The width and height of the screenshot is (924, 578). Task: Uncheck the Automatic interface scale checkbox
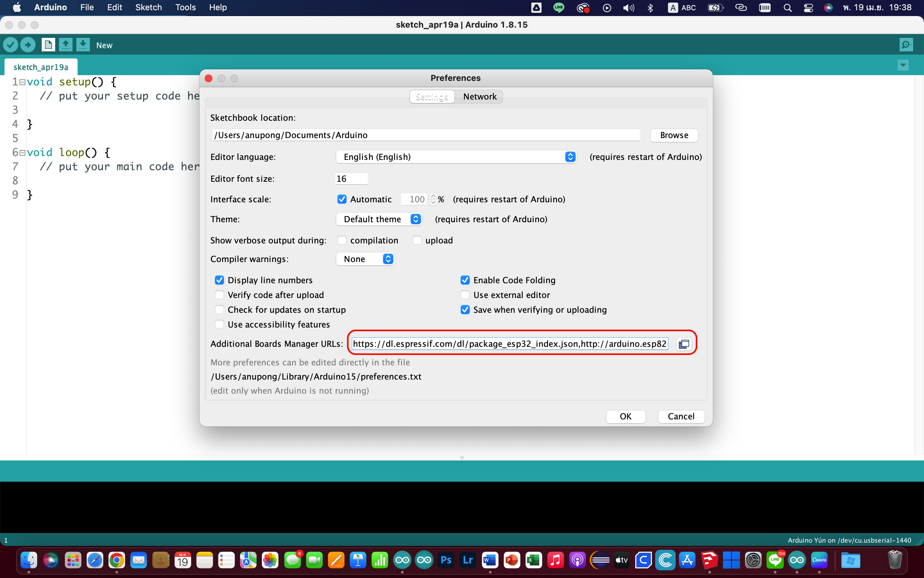[x=342, y=199]
